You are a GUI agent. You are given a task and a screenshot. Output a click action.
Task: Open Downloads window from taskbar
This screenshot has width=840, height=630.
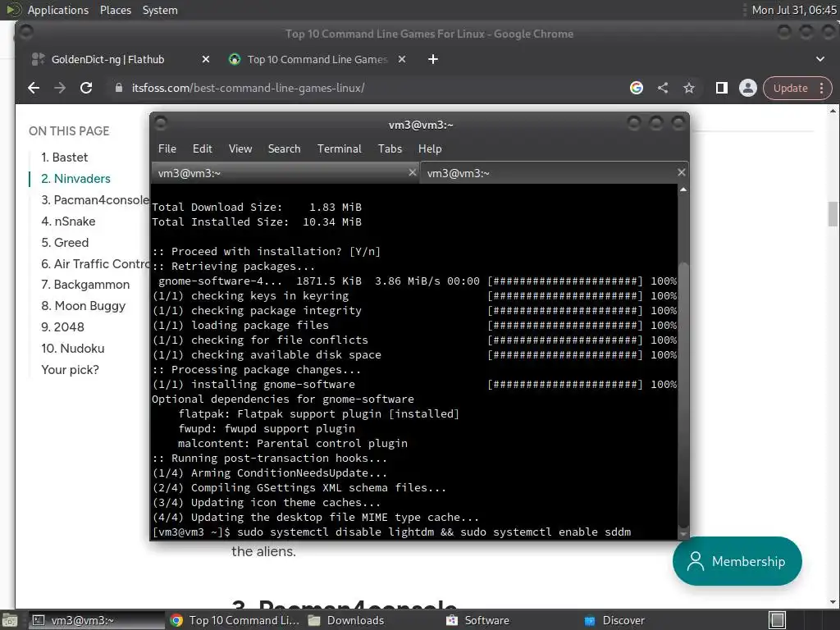pos(373,620)
